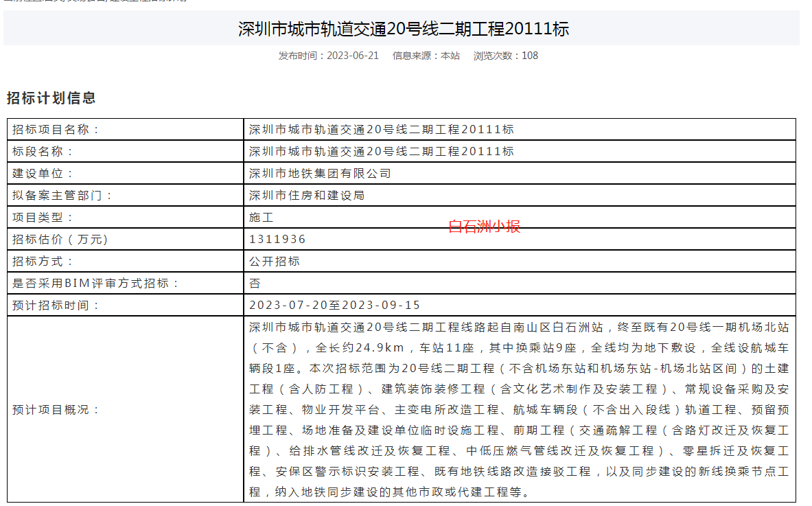The image size is (812, 506).
Task: Click the project name value in 招标项目名称 row
Action: 381,130
